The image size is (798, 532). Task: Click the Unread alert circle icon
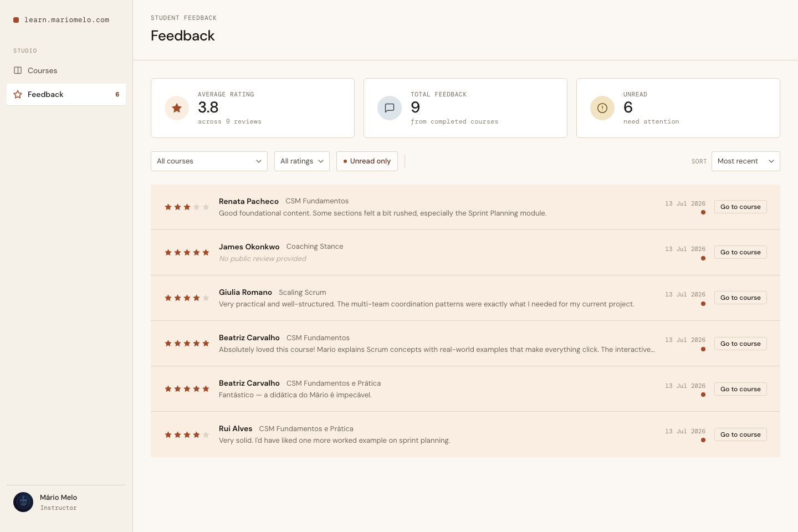tap(602, 108)
